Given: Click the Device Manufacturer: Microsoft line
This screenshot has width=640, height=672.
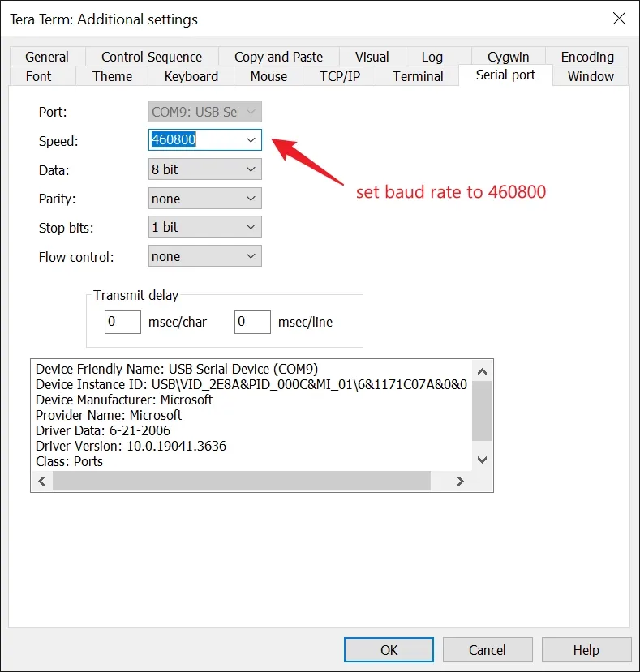Looking at the screenshot, I should [x=124, y=400].
